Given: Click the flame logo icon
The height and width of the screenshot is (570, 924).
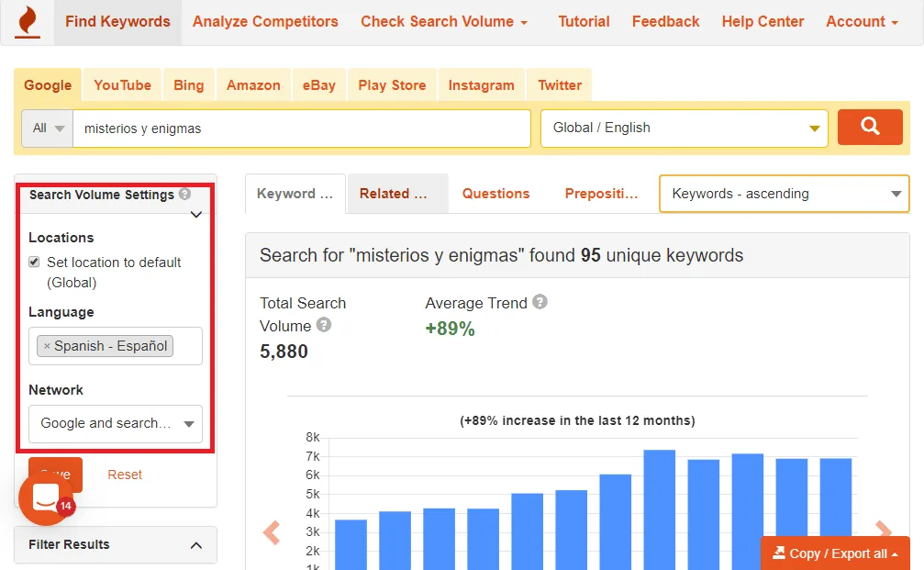Looking at the screenshot, I should (28, 22).
